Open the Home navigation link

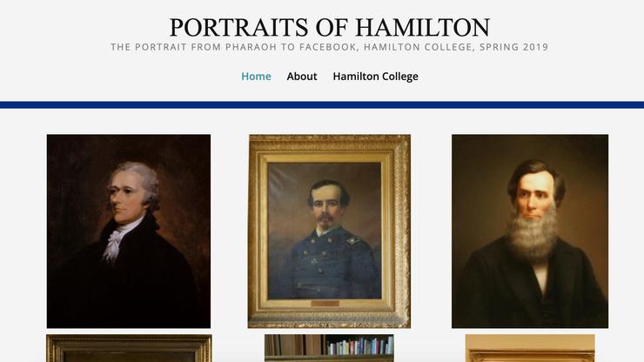(x=256, y=77)
